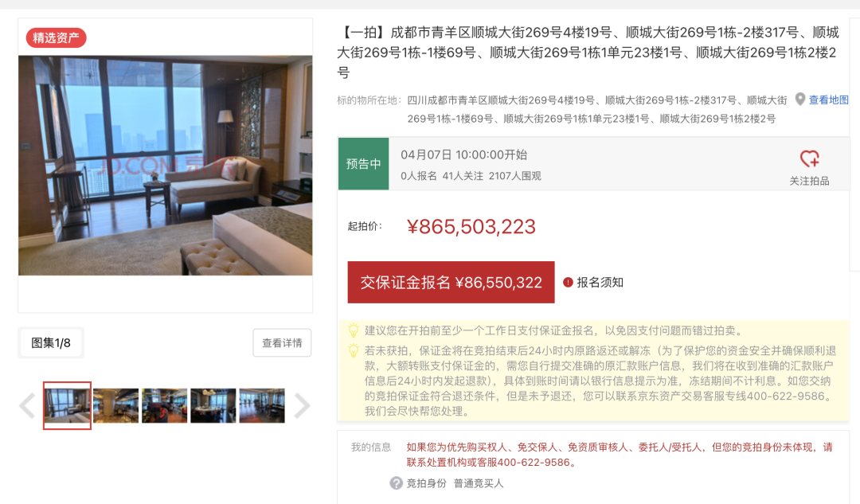Click the second lightbulb tip icon
Screen dimensions: 860x504
(x=354, y=350)
